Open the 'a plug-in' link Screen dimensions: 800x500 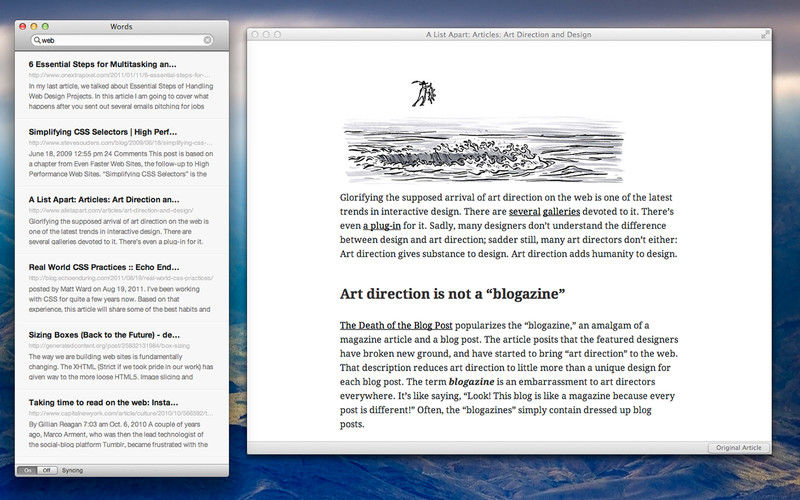[382, 226]
